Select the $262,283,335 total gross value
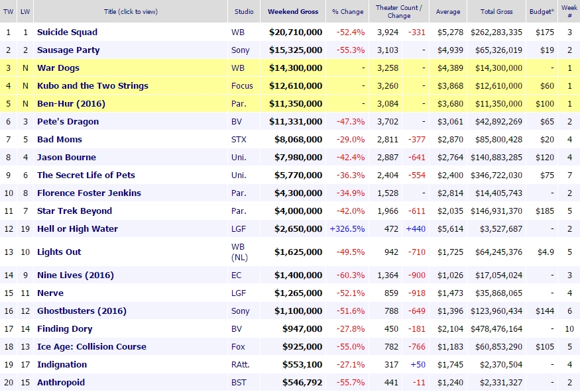Screen dimensions: 580x392 coord(496,32)
